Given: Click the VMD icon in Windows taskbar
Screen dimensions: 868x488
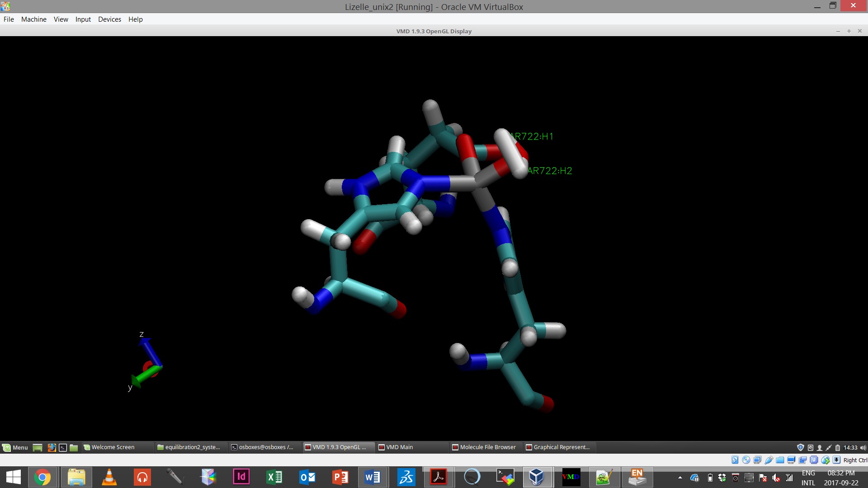Looking at the screenshot, I should [571, 477].
